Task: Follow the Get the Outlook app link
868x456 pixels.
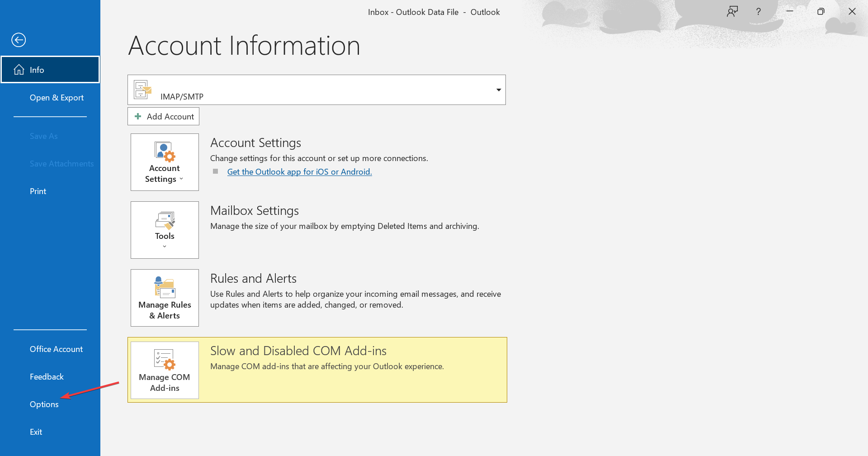Action: pos(299,171)
